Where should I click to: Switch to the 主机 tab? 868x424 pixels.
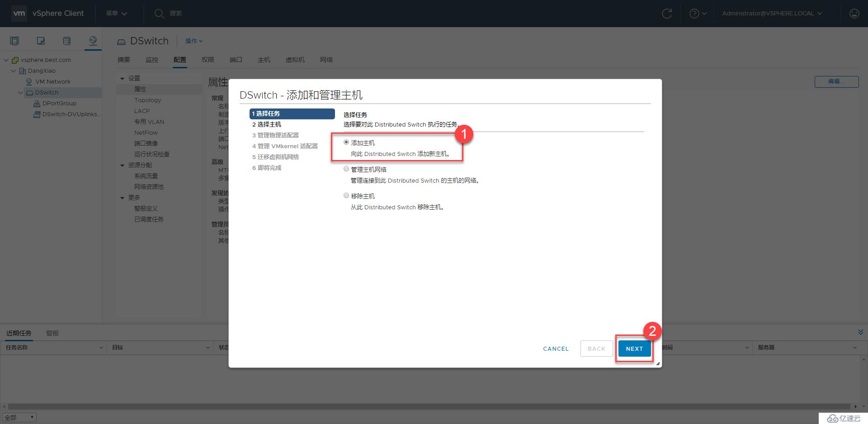pos(264,60)
